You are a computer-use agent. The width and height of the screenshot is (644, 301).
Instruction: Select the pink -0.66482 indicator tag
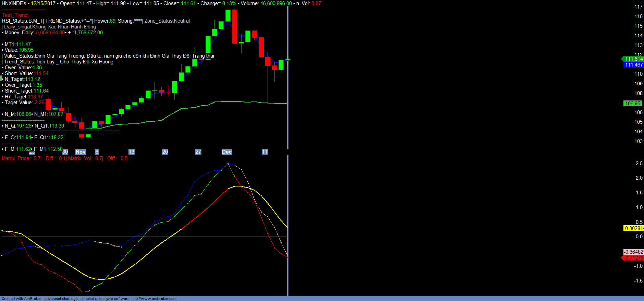click(x=633, y=252)
